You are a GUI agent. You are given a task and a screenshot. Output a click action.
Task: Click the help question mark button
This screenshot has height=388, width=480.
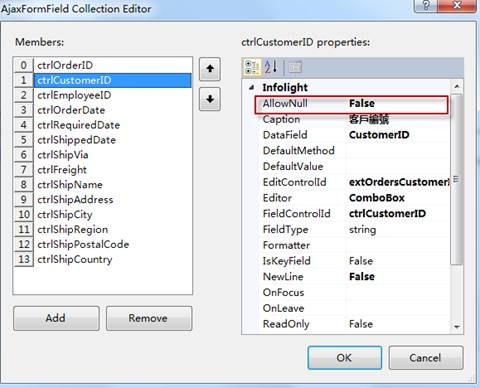[x=425, y=6]
